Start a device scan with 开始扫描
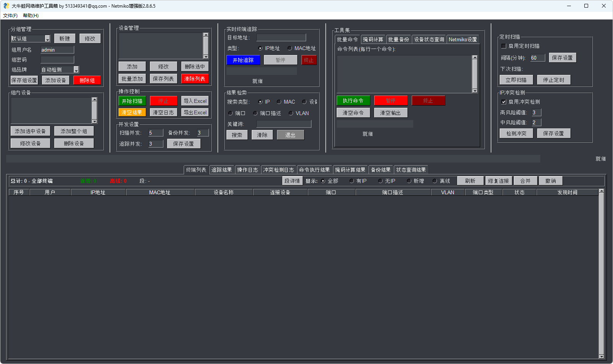 (132, 101)
